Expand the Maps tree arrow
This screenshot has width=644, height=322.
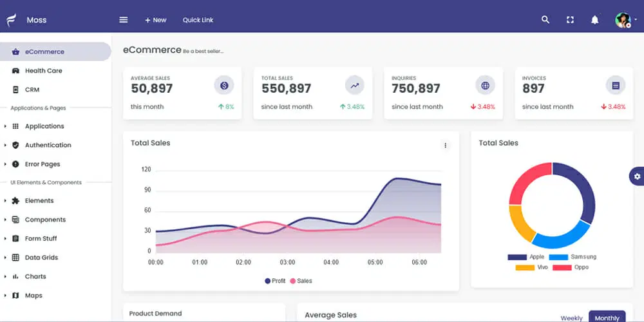(x=5, y=296)
